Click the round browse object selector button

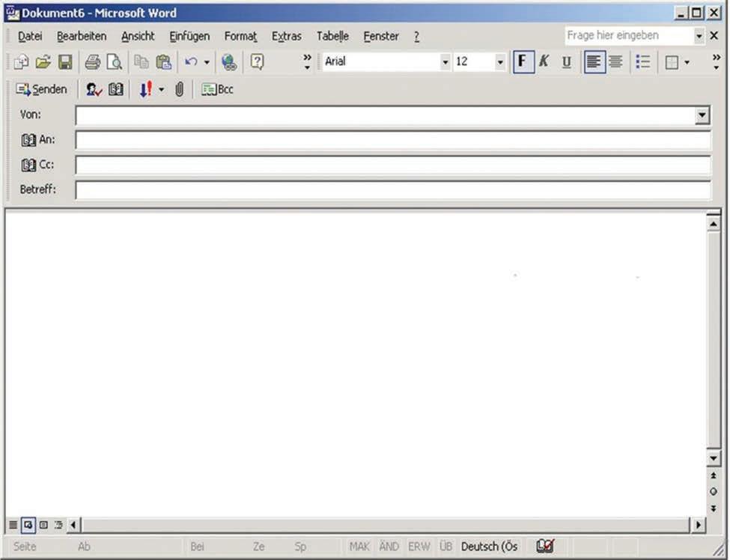pos(714,492)
